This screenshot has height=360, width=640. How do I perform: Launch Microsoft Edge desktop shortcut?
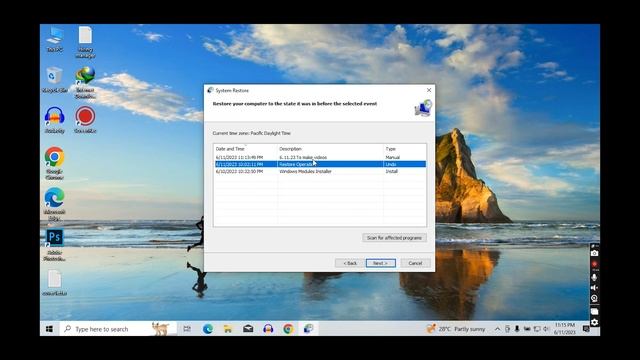coord(54,204)
